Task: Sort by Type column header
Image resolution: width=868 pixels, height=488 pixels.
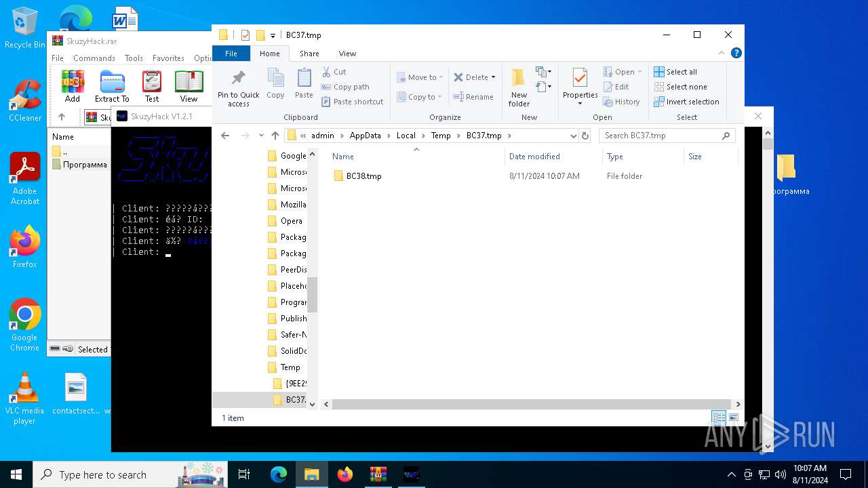Action: pyautogui.click(x=643, y=157)
